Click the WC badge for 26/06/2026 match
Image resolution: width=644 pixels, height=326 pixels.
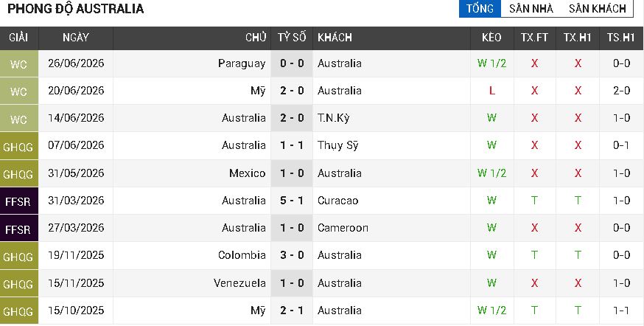coord(19,63)
